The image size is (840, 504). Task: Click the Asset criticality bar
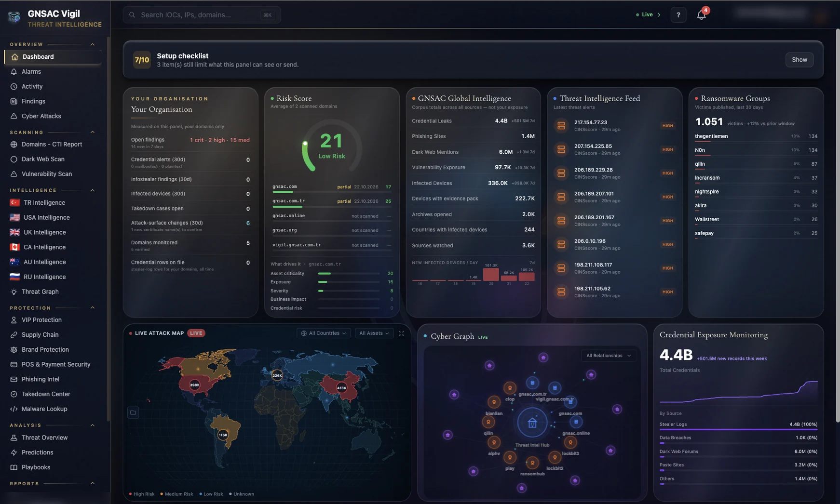[x=348, y=274]
